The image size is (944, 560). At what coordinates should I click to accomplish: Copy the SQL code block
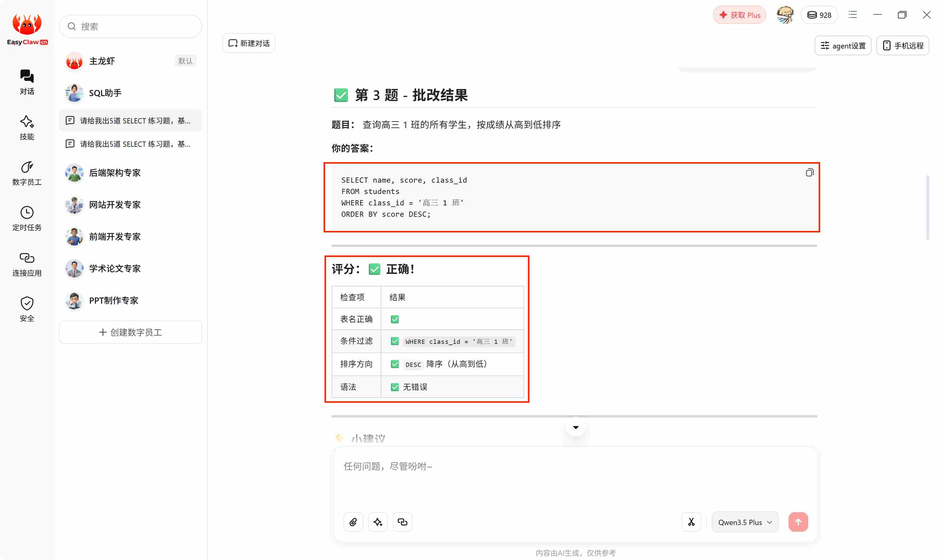[x=809, y=173]
